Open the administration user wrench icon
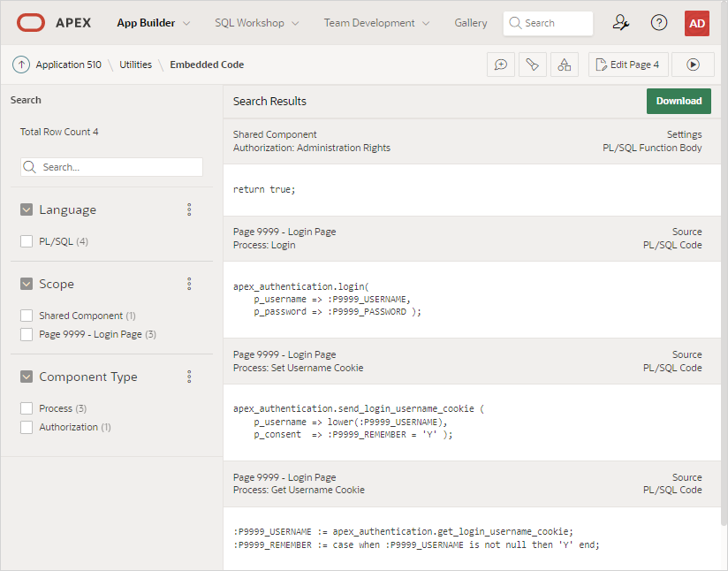 tap(621, 23)
